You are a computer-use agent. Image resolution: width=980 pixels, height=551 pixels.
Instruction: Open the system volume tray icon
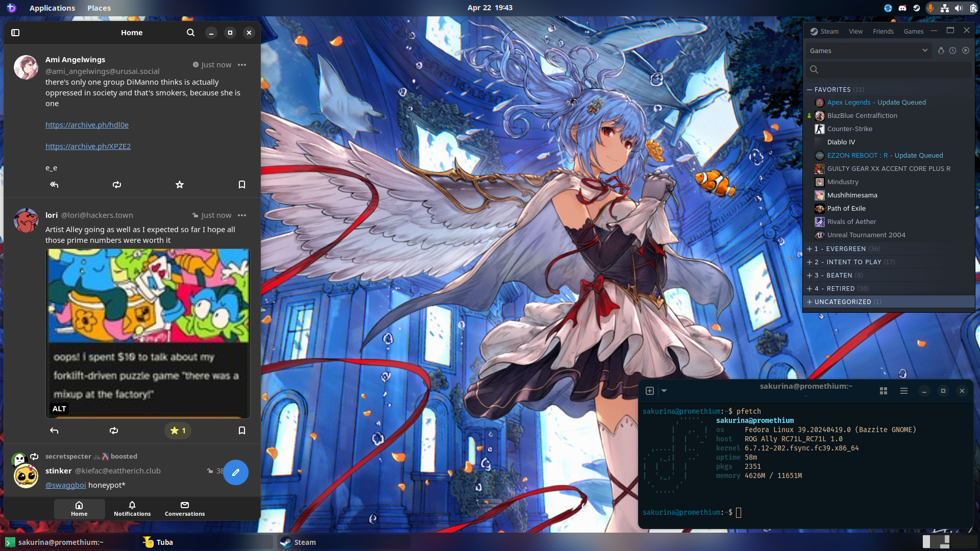959,8
